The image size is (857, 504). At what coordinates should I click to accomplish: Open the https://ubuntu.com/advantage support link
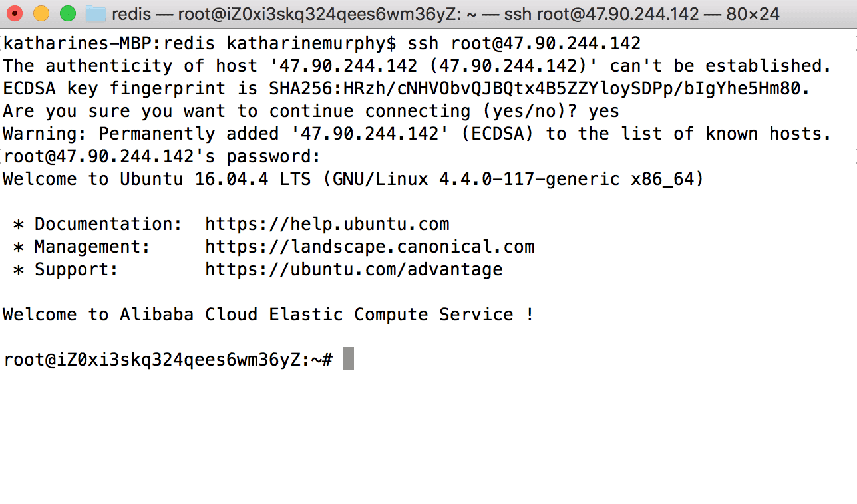point(354,269)
